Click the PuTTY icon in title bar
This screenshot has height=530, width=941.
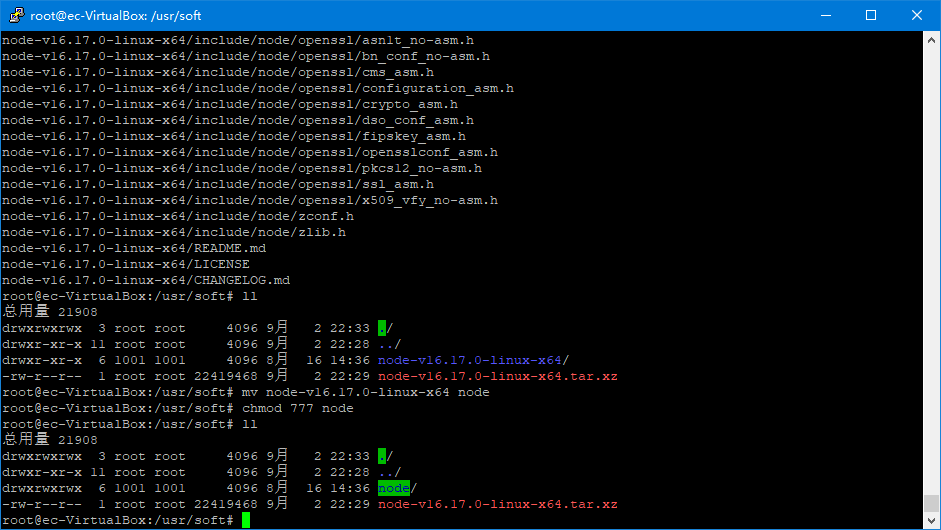coord(16,15)
